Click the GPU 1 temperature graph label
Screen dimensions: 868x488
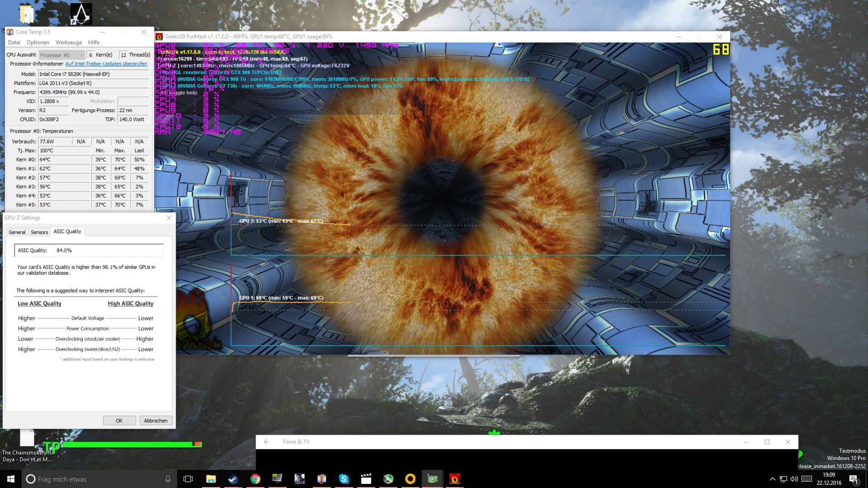click(x=281, y=298)
